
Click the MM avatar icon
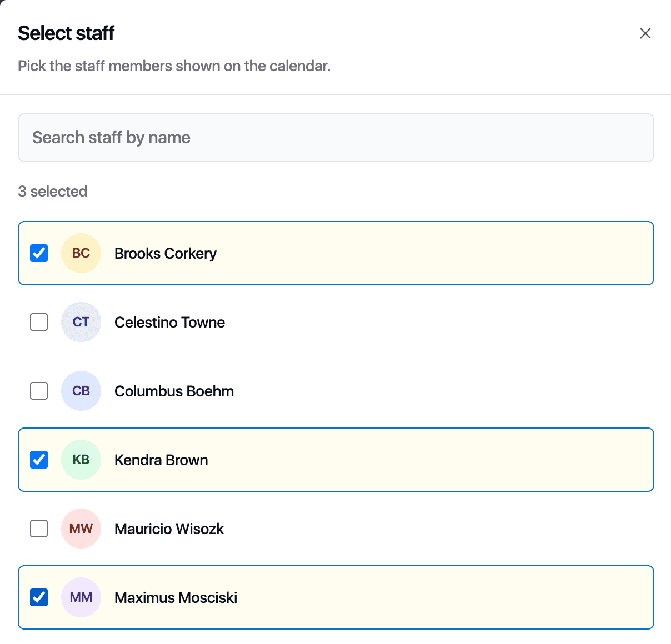(x=81, y=597)
